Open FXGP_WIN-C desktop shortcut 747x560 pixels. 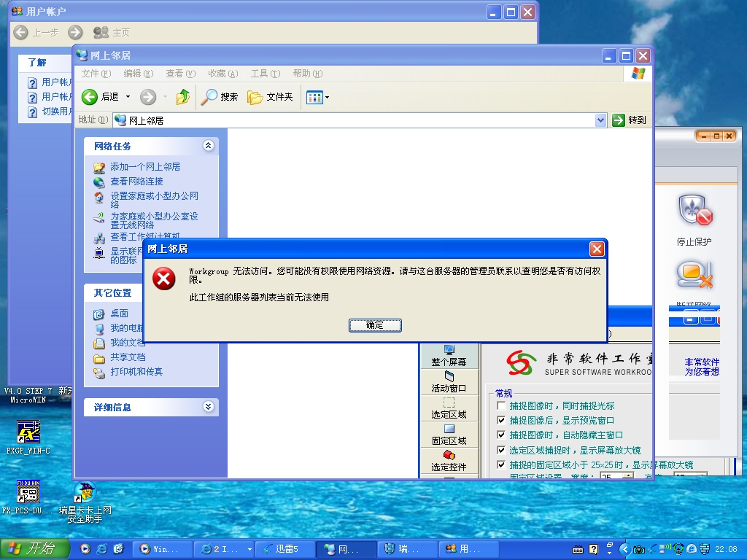28,437
